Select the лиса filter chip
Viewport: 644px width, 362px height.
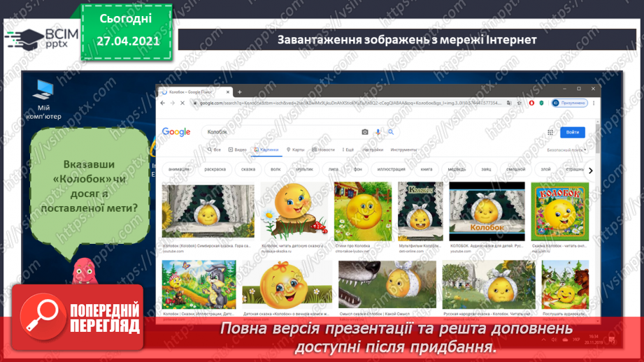coord(333,170)
